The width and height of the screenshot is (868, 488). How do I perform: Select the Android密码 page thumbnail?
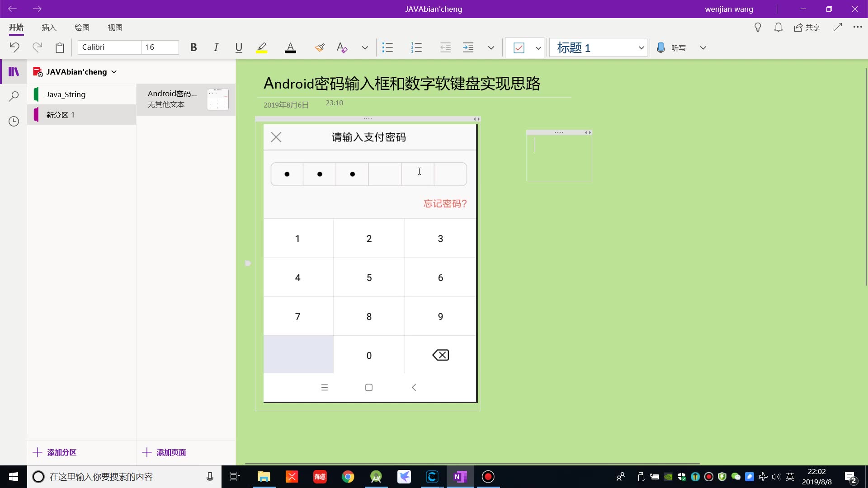pos(185,99)
